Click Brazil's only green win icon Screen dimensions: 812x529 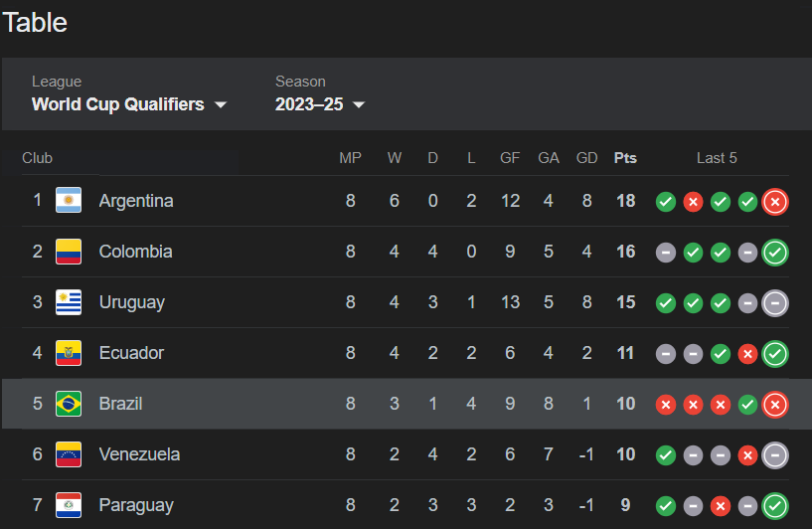pos(747,405)
